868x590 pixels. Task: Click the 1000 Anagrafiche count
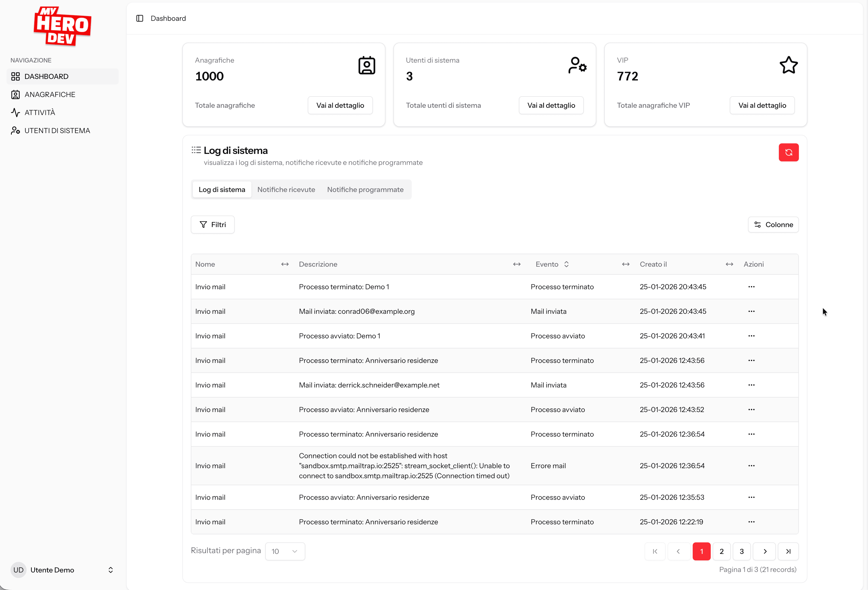click(209, 76)
